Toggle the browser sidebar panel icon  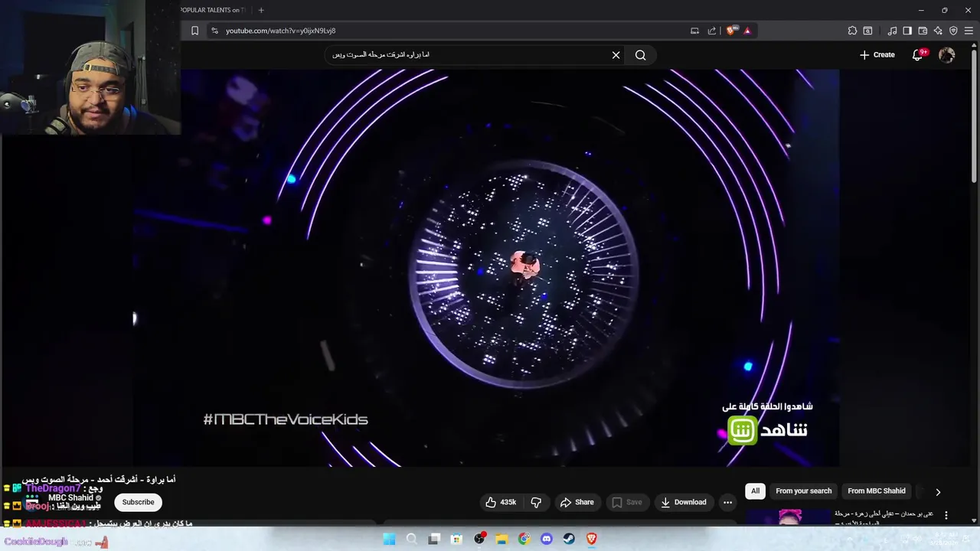click(x=907, y=31)
